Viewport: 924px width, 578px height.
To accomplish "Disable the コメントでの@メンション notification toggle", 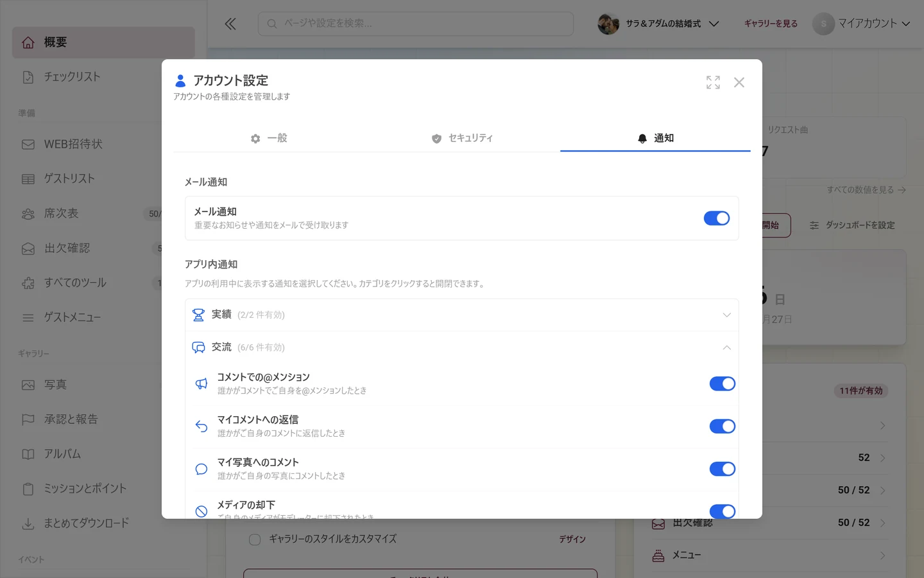I will click(723, 383).
